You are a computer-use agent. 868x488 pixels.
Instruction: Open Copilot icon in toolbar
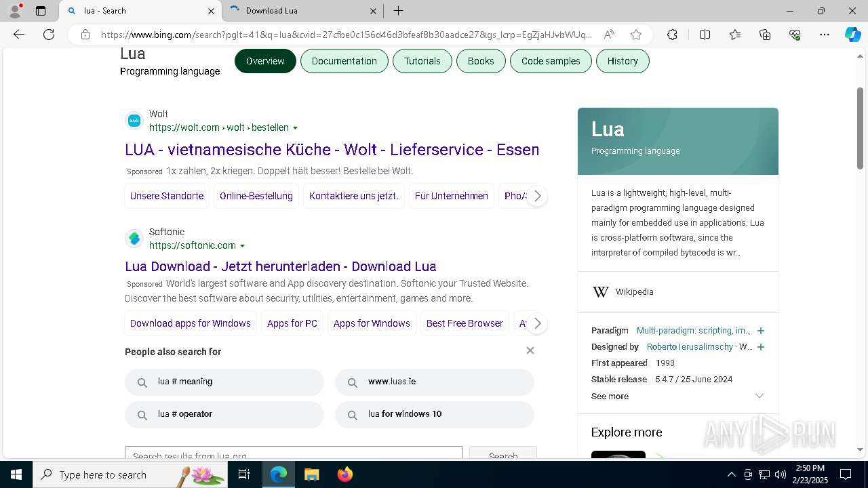852,35
